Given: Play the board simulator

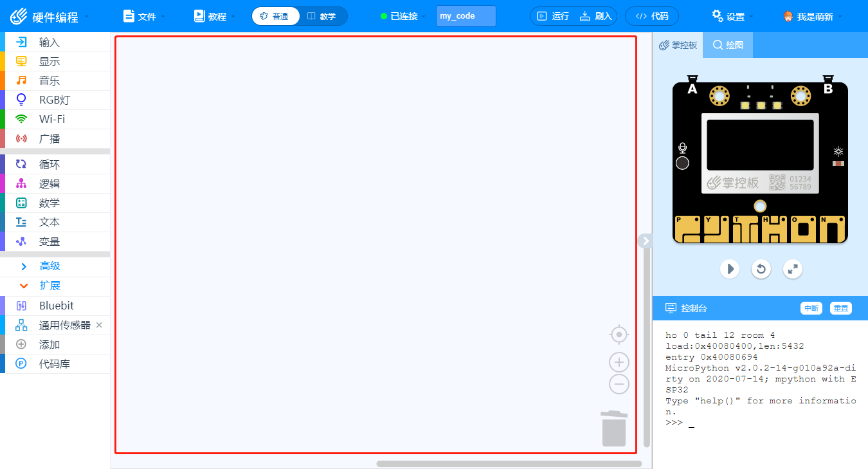Looking at the screenshot, I should [730, 268].
